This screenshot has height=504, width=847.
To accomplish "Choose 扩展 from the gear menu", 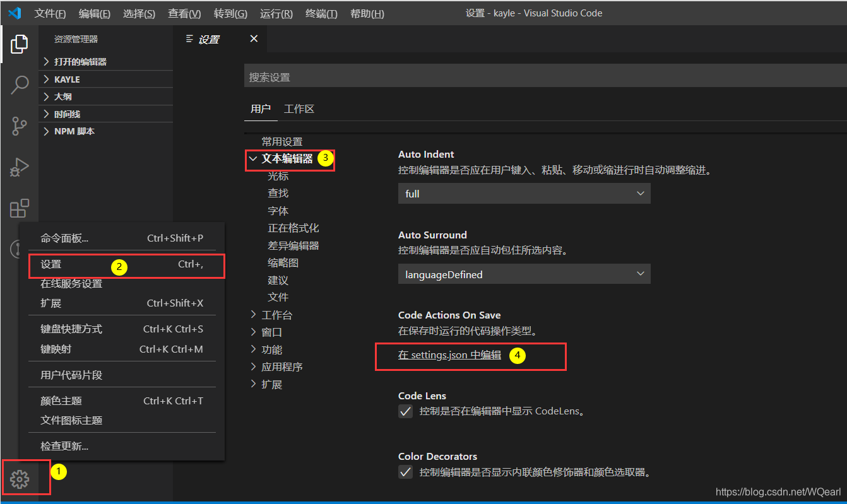I will coord(122,303).
